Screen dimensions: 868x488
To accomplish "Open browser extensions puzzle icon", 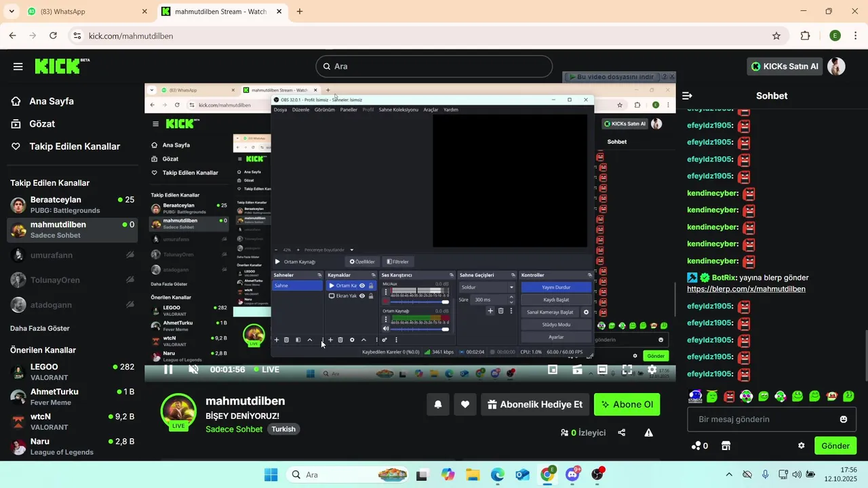I will coord(806,36).
